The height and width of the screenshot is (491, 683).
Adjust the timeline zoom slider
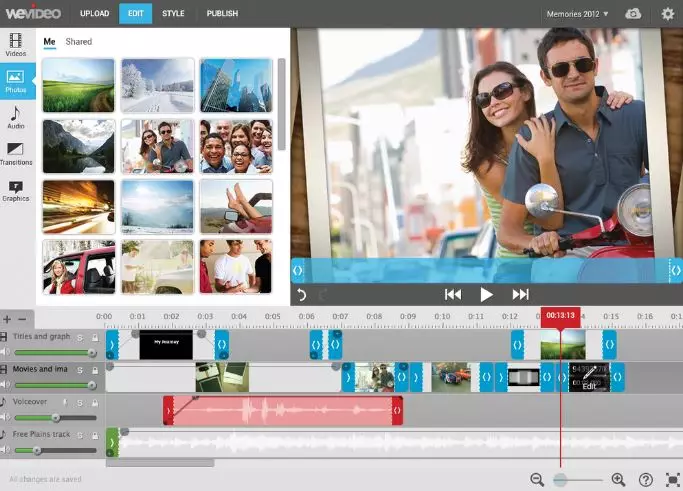[x=578, y=480]
